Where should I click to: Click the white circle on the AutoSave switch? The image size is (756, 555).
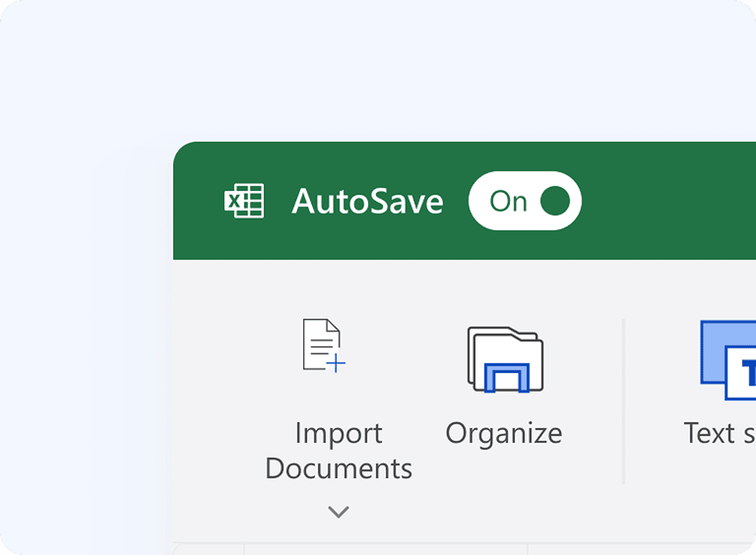(x=556, y=200)
